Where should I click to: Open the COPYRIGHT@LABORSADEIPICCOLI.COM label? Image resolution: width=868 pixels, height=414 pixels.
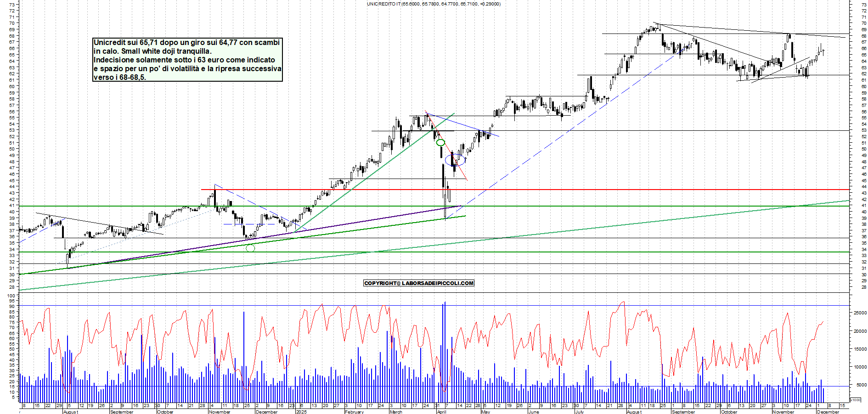coord(418,283)
